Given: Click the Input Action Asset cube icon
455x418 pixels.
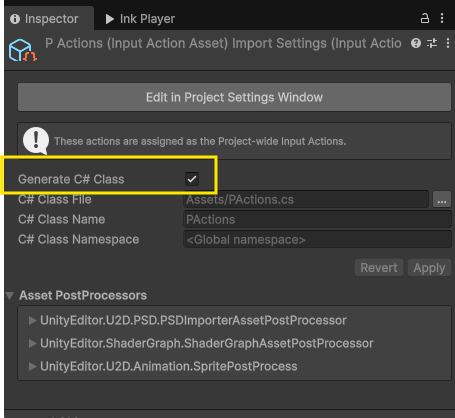Looking at the screenshot, I should point(23,51).
